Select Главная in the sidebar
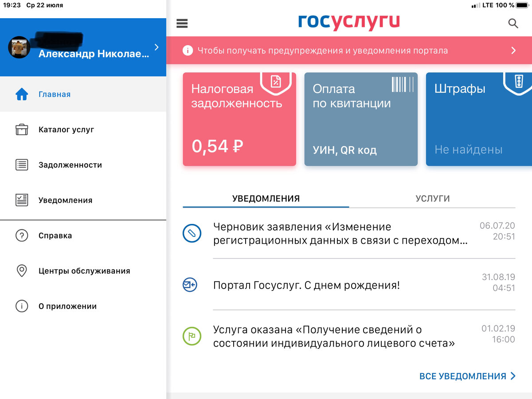The image size is (532, 399). (x=83, y=94)
